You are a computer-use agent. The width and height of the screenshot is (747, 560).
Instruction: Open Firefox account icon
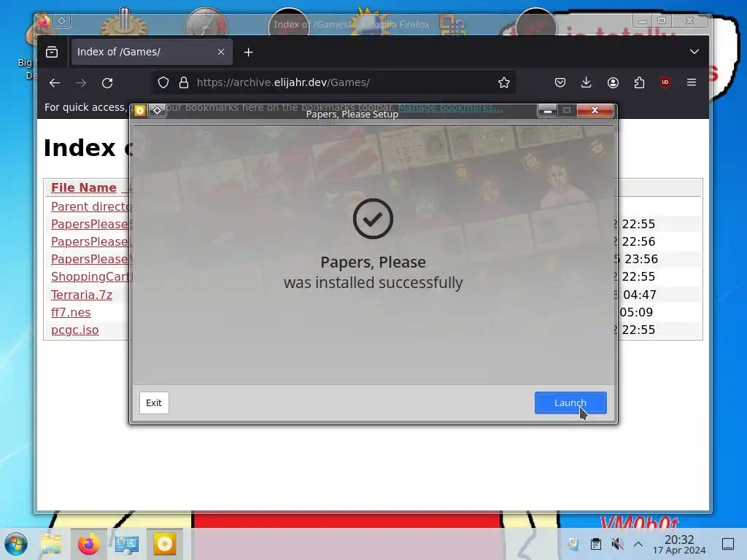613,83
